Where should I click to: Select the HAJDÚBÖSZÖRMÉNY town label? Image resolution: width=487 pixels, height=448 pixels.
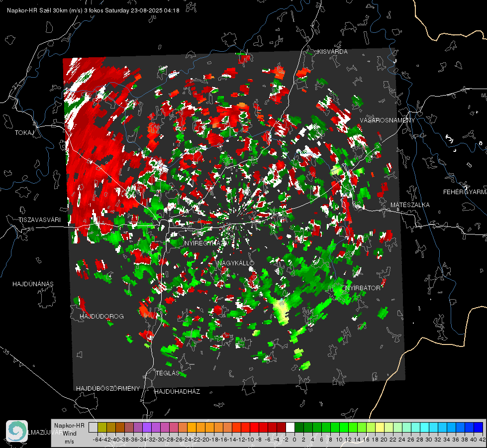pyautogui.click(x=108, y=389)
